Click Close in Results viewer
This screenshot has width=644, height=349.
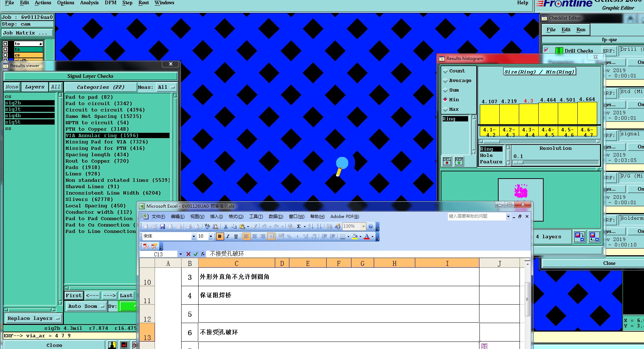(54, 345)
